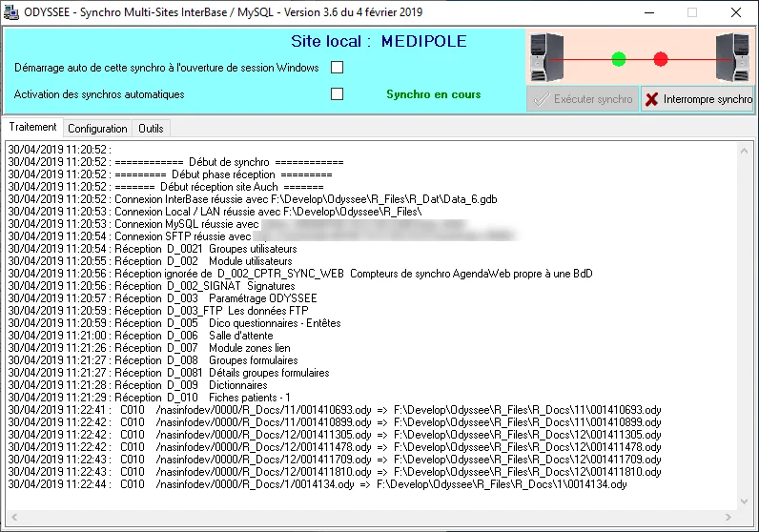The width and height of the screenshot is (759, 532).
Task: Select the 'Début de synchro' log line
Action: pos(175,162)
